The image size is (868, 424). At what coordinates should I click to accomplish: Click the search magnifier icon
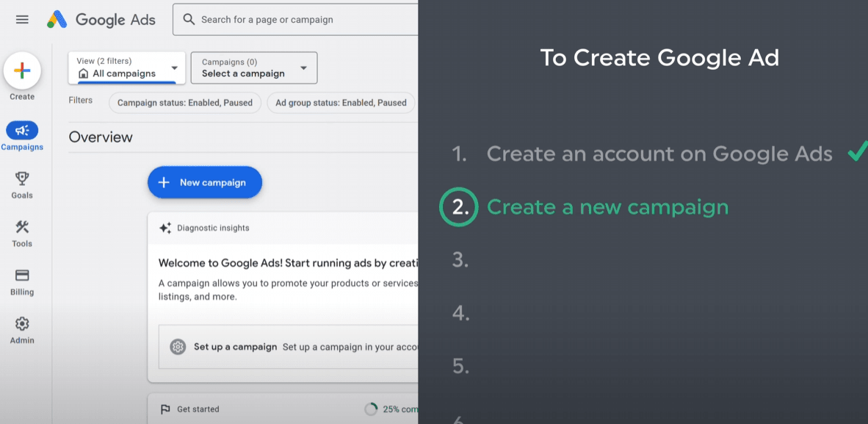point(189,20)
